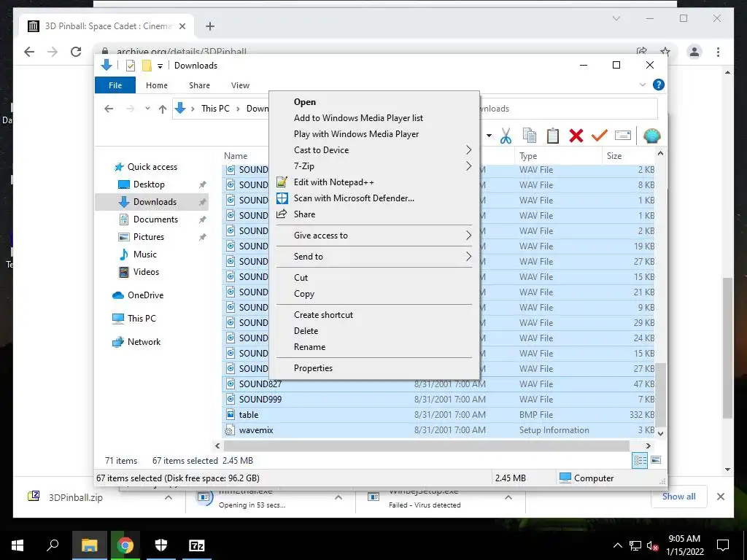
Task: Click the orange checkmark Properties icon
Action: coord(600,136)
